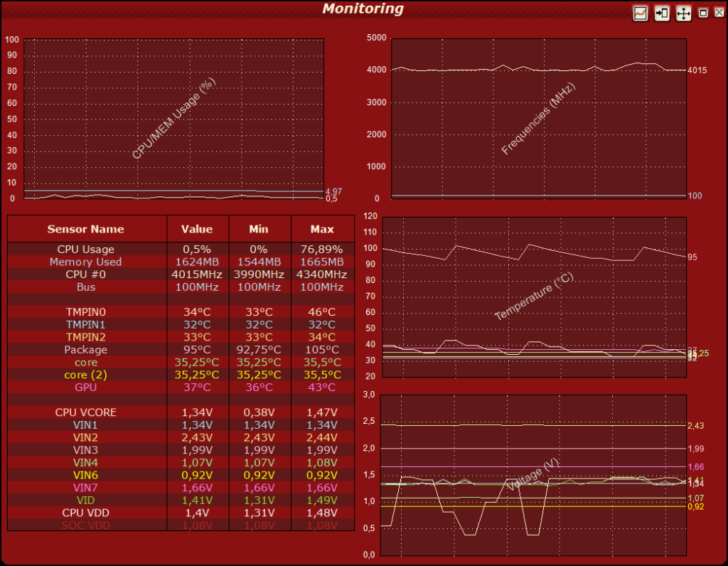Select the CPU Usage sensor row
The height and width of the screenshot is (566, 728).
click(x=181, y=250)
